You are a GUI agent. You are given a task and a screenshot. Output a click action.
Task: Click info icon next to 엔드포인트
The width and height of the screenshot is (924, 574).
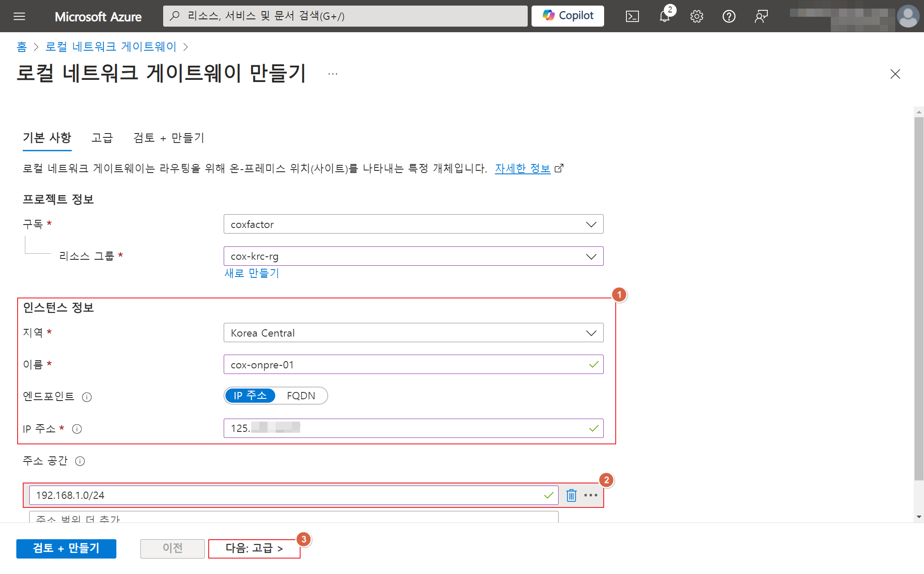(87, 397)
